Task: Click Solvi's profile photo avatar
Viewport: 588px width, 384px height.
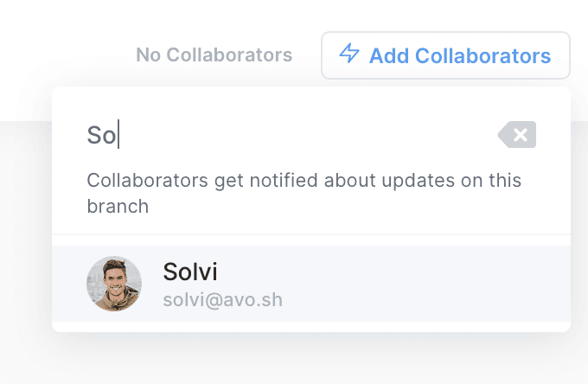Action: point(114,284)
